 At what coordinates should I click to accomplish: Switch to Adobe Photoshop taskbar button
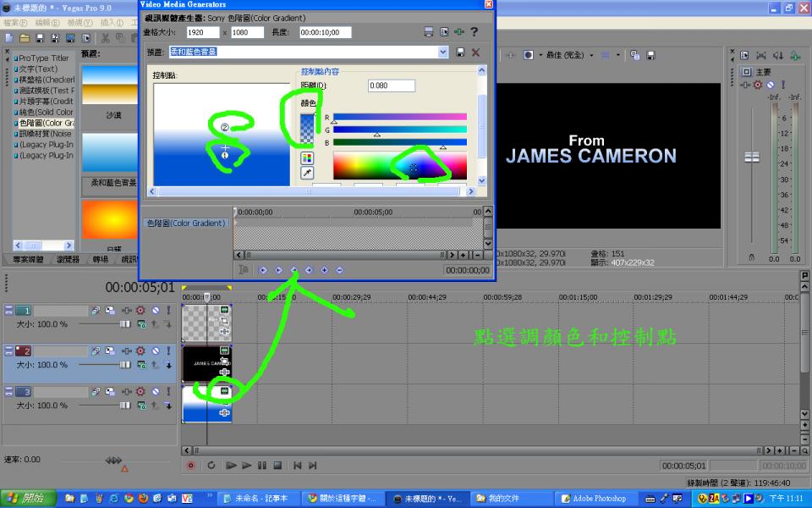click(594, 499)
